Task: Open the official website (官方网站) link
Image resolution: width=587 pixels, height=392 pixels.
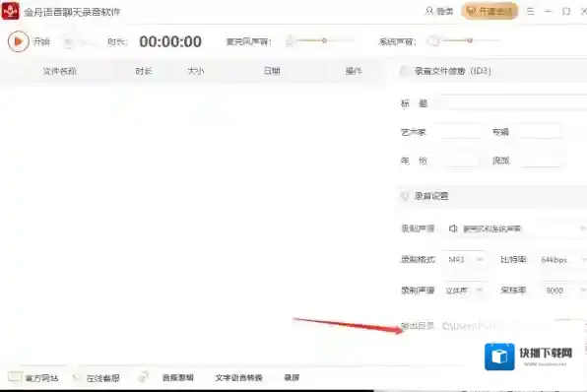Action: (x=41, y=378)
